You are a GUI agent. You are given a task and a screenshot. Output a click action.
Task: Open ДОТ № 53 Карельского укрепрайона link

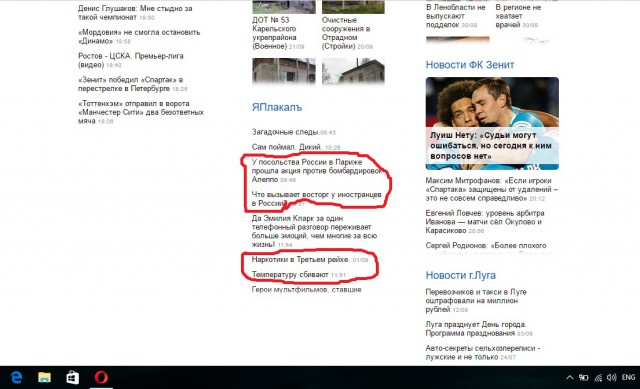pyautogui.click(x=274, y=33)
